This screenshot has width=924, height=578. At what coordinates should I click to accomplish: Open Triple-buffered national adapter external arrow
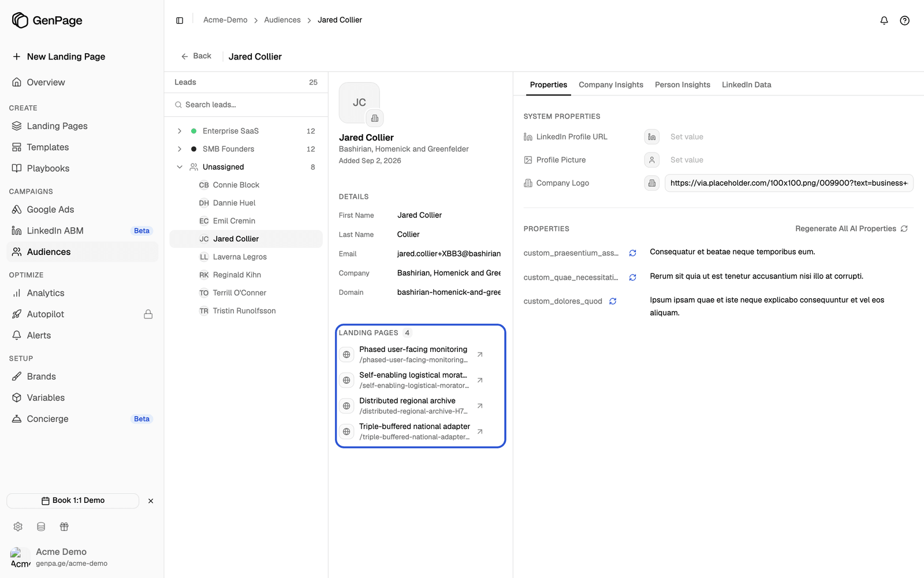(x=480, y=431)
